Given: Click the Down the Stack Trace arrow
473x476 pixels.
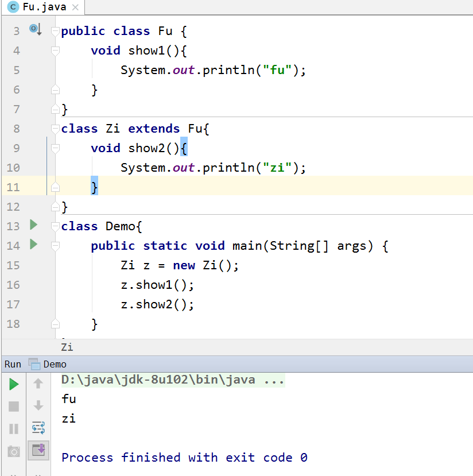Looking at the screenshot, I should (38, 405).
